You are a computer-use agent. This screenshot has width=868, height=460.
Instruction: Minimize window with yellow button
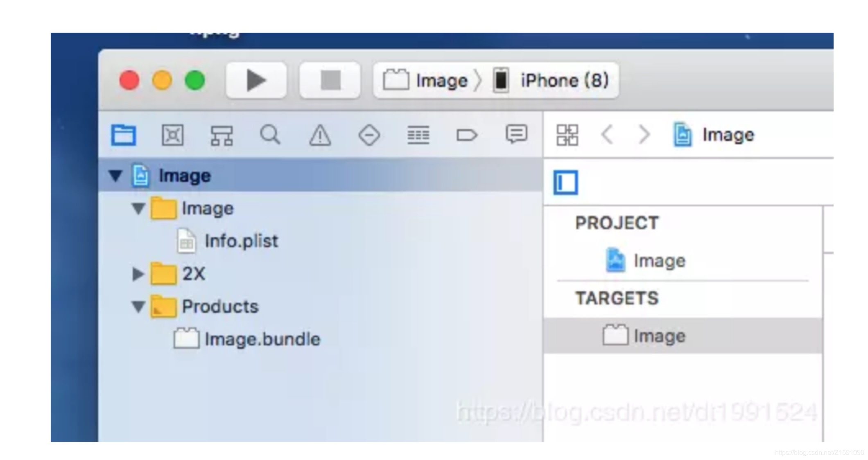(162, 80)
